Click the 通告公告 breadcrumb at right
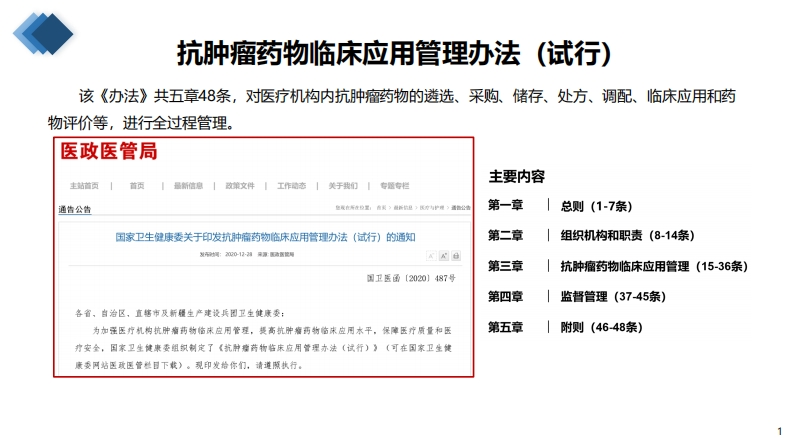The height and width of the screenshot is (446, 793). (461, 207)
